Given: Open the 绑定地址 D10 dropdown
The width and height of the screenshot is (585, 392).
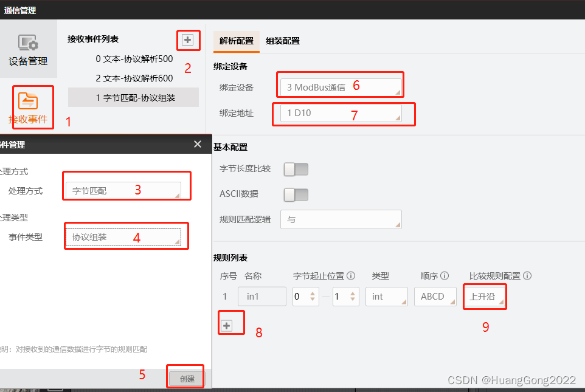Looking at the screenshot, I should (341, 113).
